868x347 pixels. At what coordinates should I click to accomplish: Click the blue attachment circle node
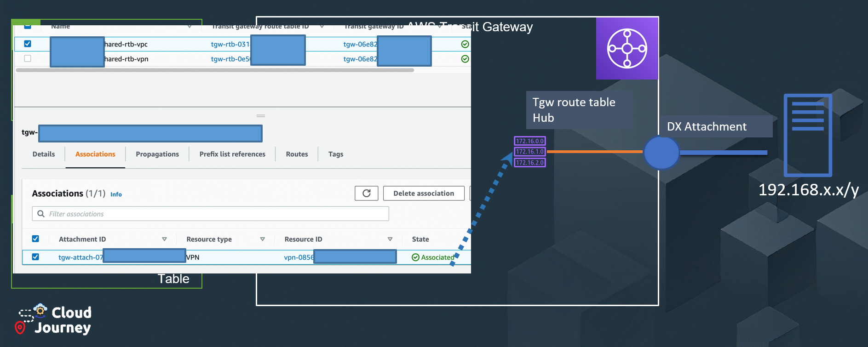[661, 153]
